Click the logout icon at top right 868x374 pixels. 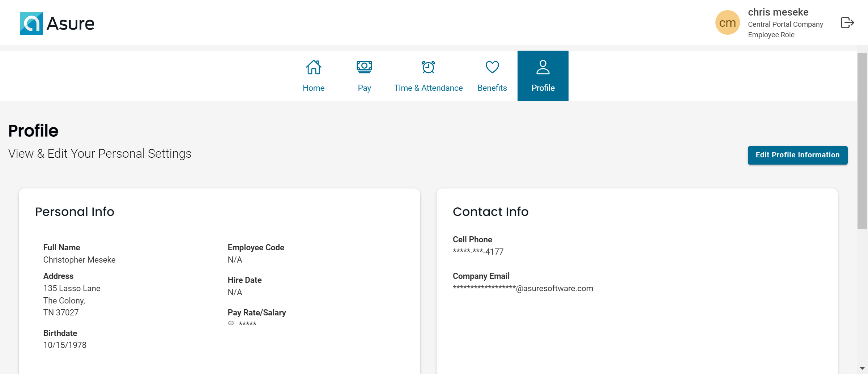(847, 22)
